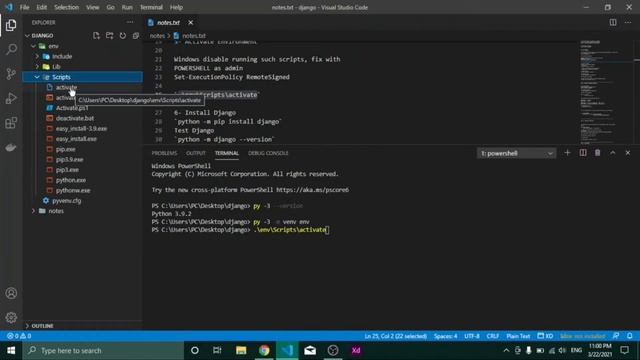640x360 pixels.
Task: Open the Explorer view in activity bar
Action: pyautogui.click(x=11, y=25)
